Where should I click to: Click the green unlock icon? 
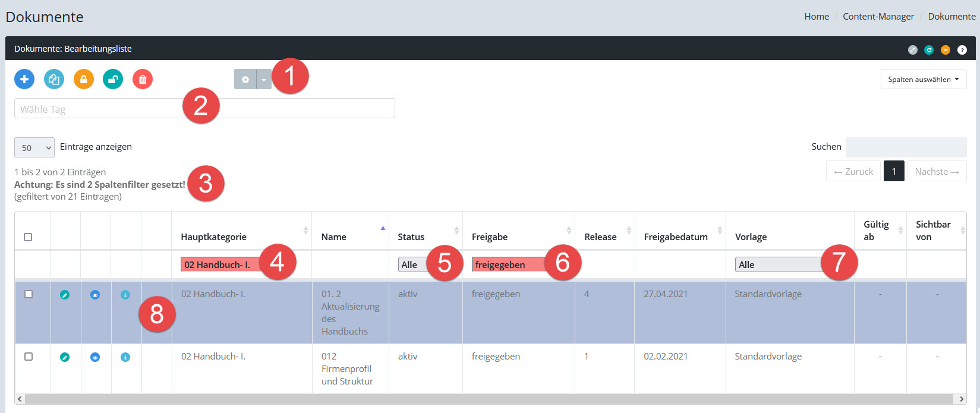(113, 79)
